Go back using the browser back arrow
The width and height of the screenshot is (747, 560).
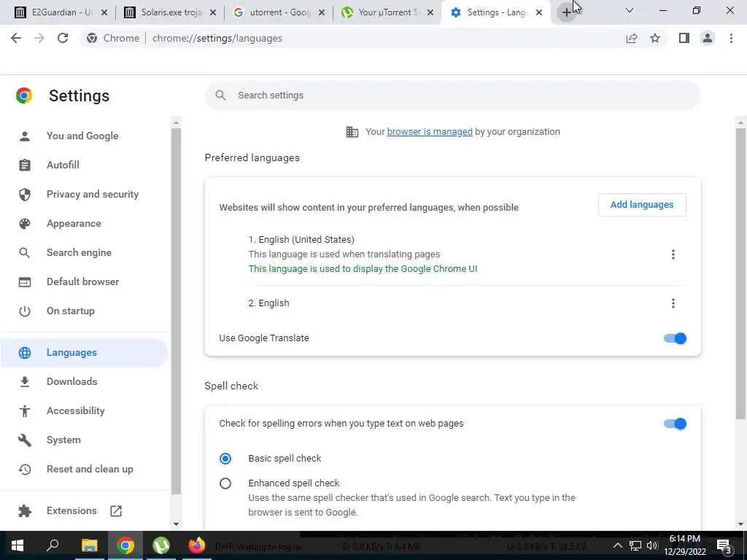16,38
